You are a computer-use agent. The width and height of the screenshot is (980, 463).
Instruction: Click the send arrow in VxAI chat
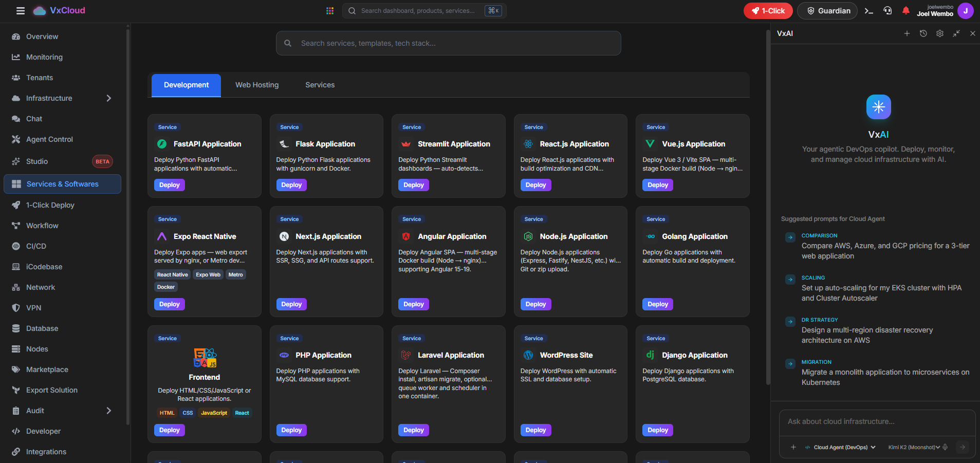(x=963, y=447)
